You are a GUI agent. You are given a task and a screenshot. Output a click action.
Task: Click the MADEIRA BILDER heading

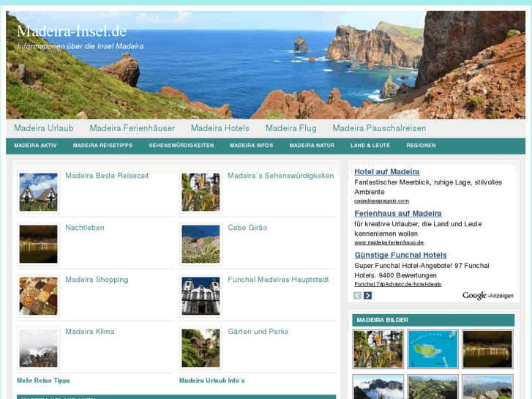pos(383,320)
